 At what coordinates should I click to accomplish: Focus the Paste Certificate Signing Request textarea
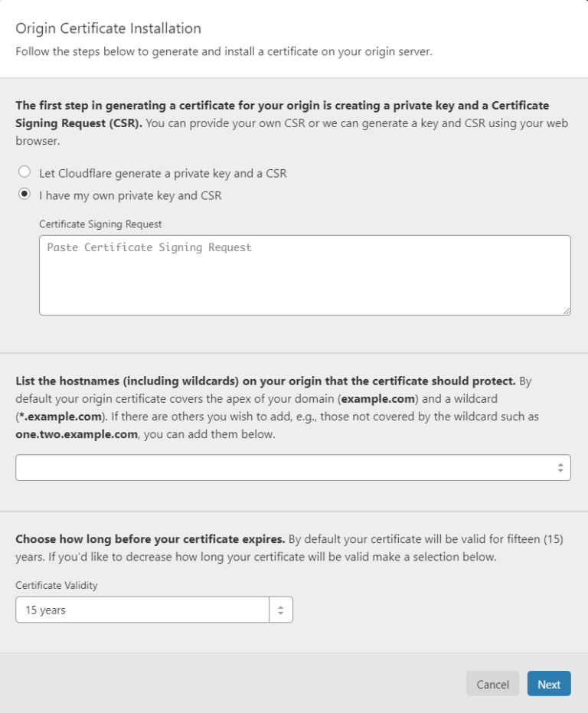(305, 275)
